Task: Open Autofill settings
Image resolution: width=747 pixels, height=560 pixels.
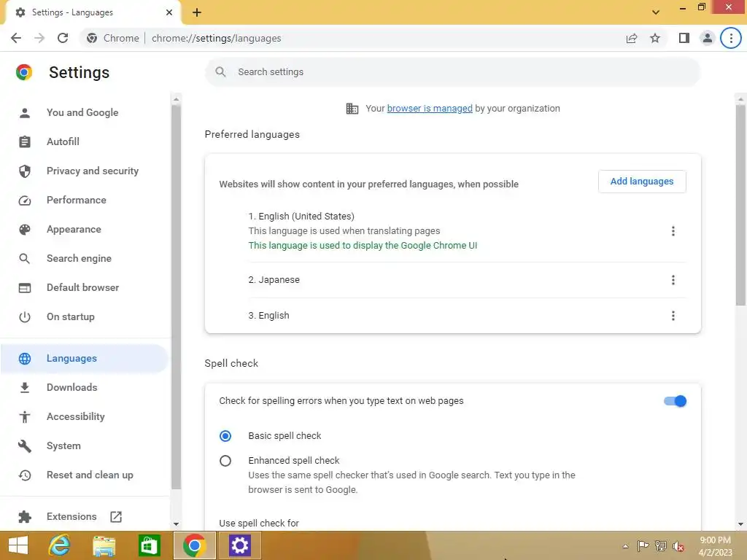Action: 63,141
